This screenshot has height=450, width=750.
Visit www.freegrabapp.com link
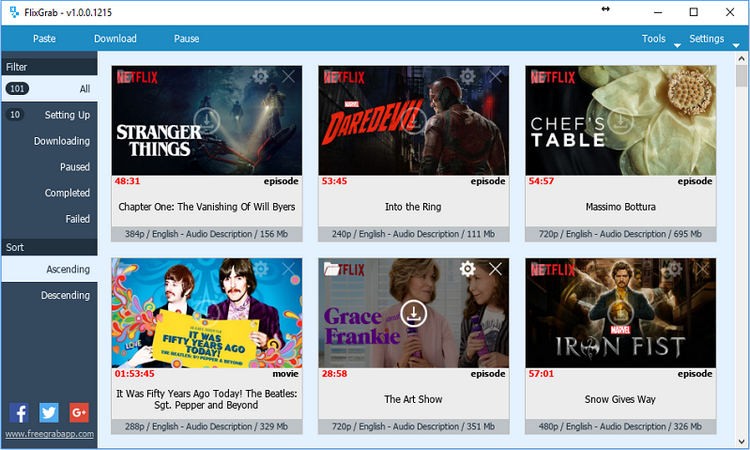click(x=49, y=434)
